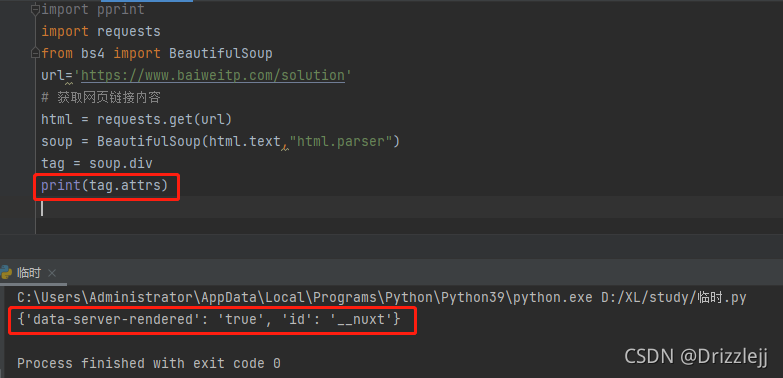Click the 'import requests' code line
The height and width of the screenshot is (378, 783).
click(101, 31)
